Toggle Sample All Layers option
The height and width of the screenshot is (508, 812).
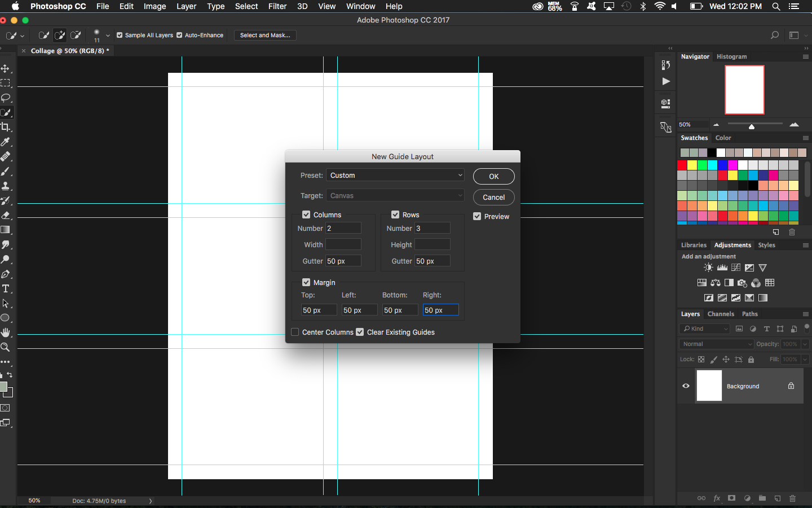(x=120, y=35)
